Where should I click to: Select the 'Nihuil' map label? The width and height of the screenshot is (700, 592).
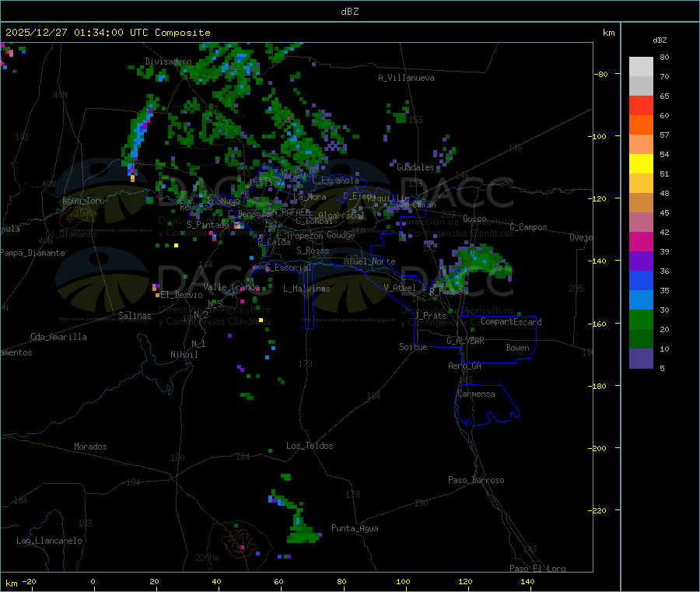(184, 355)
